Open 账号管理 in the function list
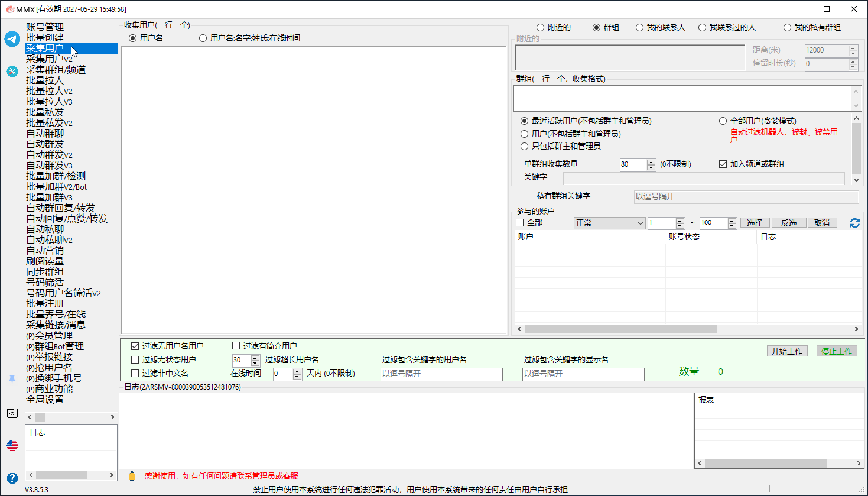Screen dimensions: 868x496 click(x=45, y=27)
